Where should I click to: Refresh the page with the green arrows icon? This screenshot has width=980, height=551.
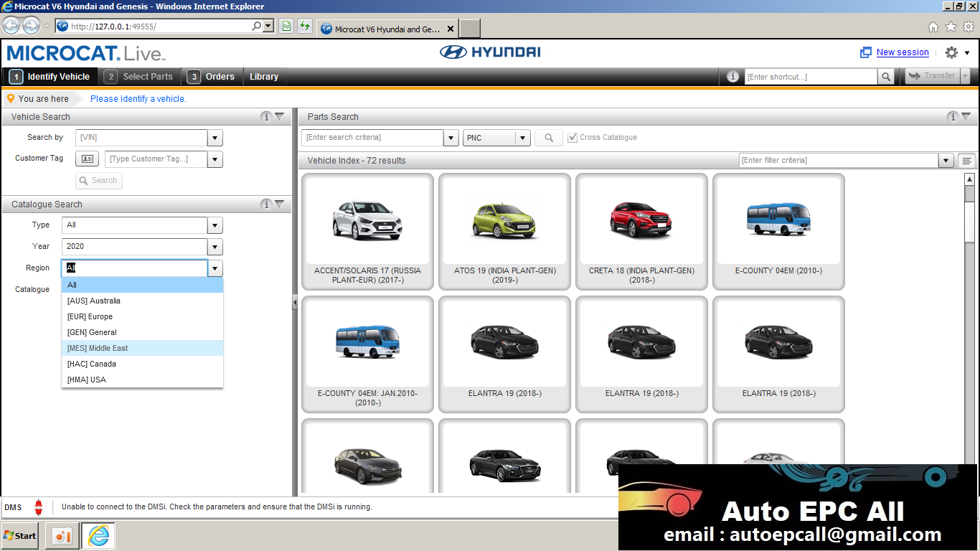(305, 27)
